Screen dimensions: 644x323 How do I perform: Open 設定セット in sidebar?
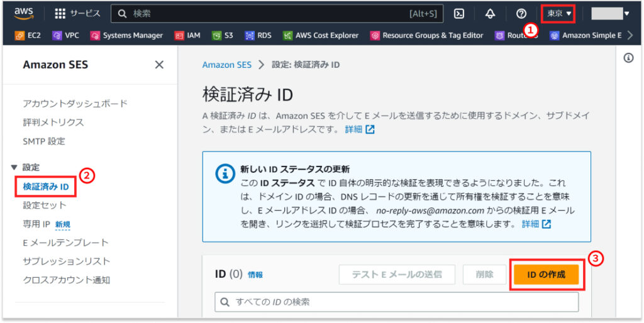[x=45, y=205]
